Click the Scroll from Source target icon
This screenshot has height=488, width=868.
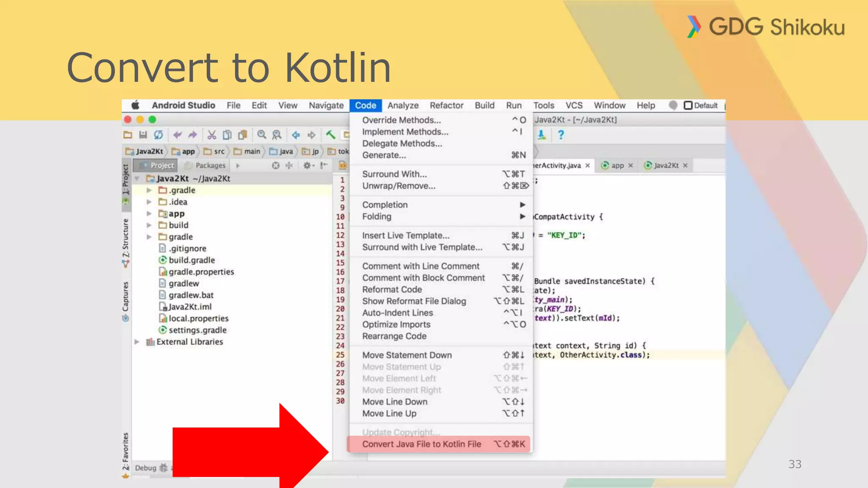point(275,166)
